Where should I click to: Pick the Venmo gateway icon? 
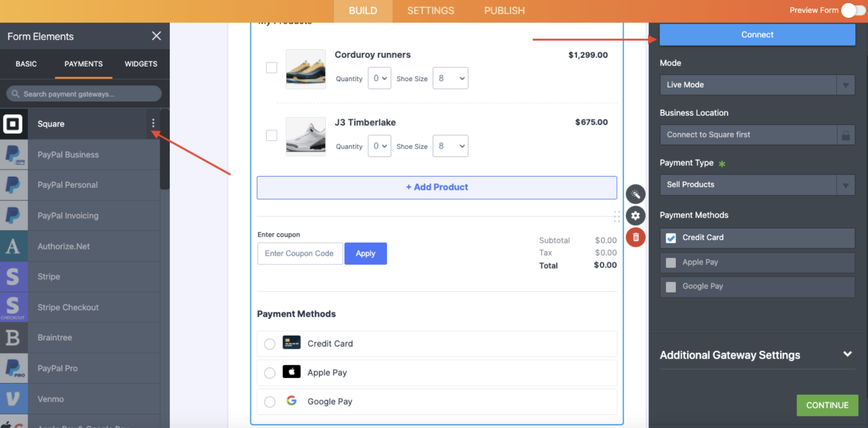click(x=13, y=399)
